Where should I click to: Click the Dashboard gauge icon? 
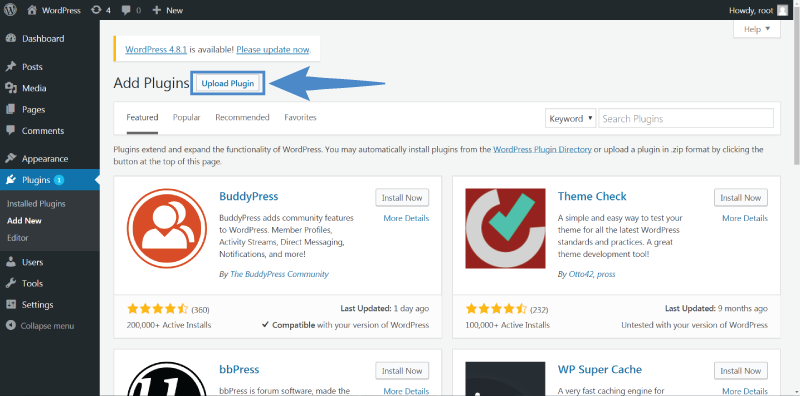(x=11, y=38)
